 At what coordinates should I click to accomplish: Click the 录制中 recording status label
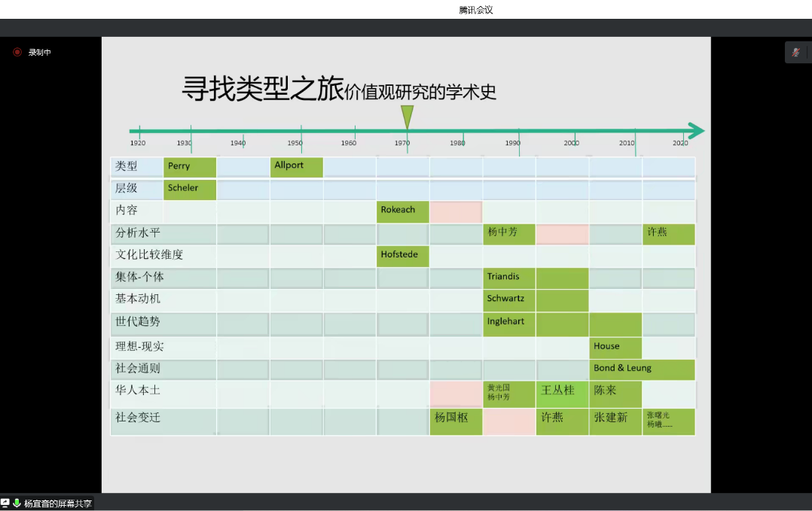tap(40, 53)
